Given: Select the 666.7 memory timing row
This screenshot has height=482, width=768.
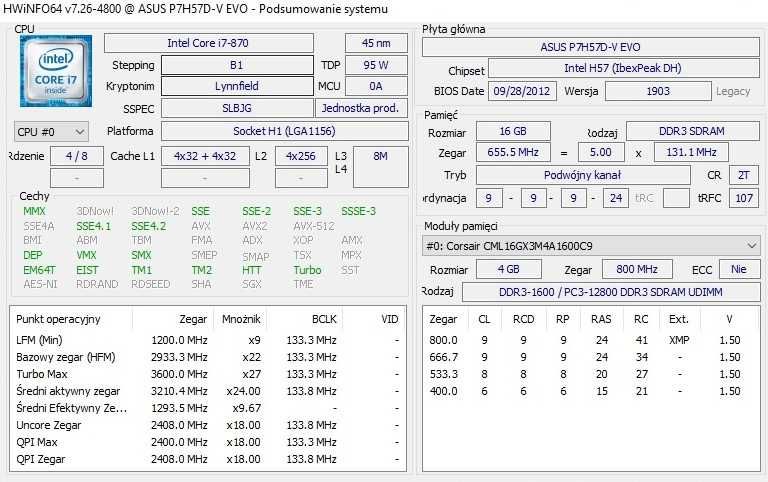Looking at the screenshot, I should tap(591, 357).
